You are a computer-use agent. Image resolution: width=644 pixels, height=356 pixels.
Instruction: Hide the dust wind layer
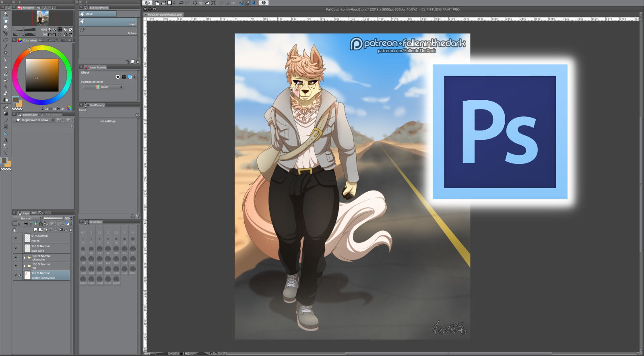pos(15,248)
